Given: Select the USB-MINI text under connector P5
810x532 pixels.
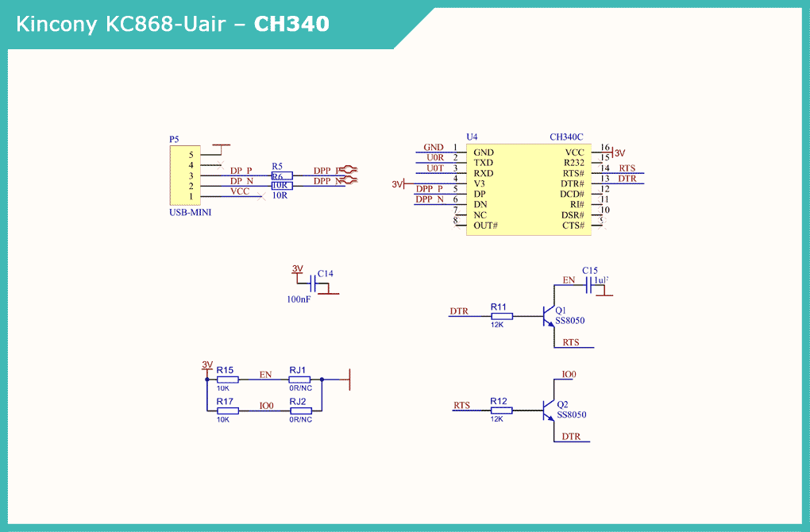Looking at the screenshot, I should click(191, 213).
